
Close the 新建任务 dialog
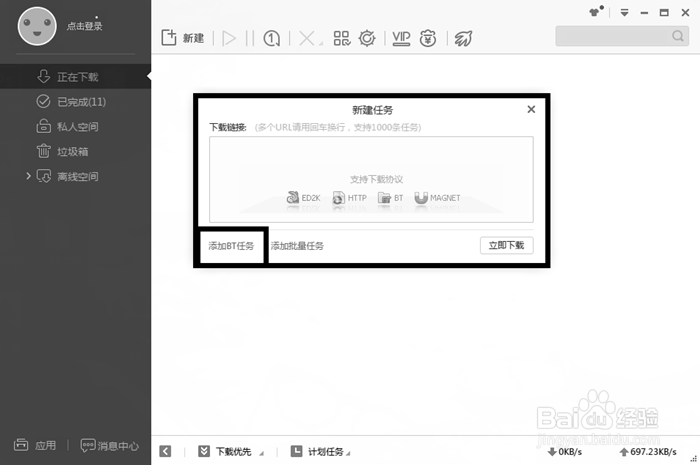(531, 109)
